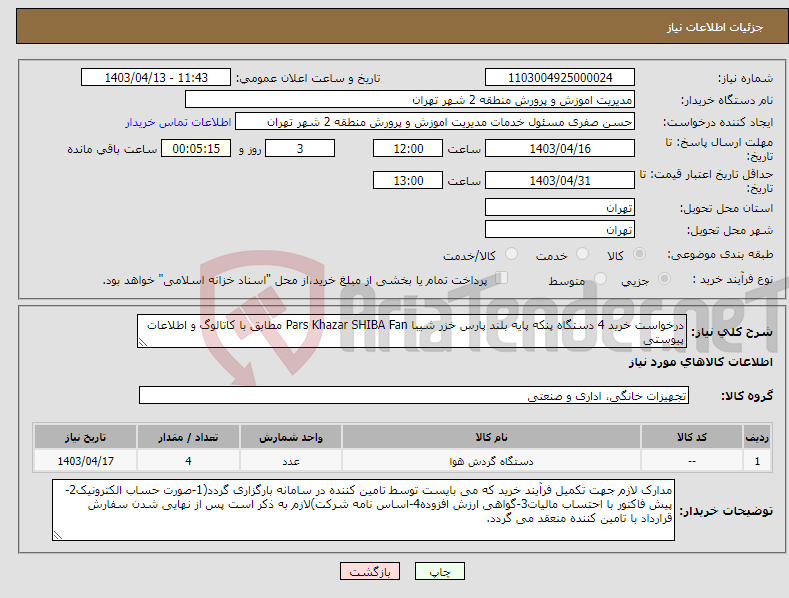The image size is (789, 598).
Task: Click the کد کالا column header
Action: pos(692,437)
